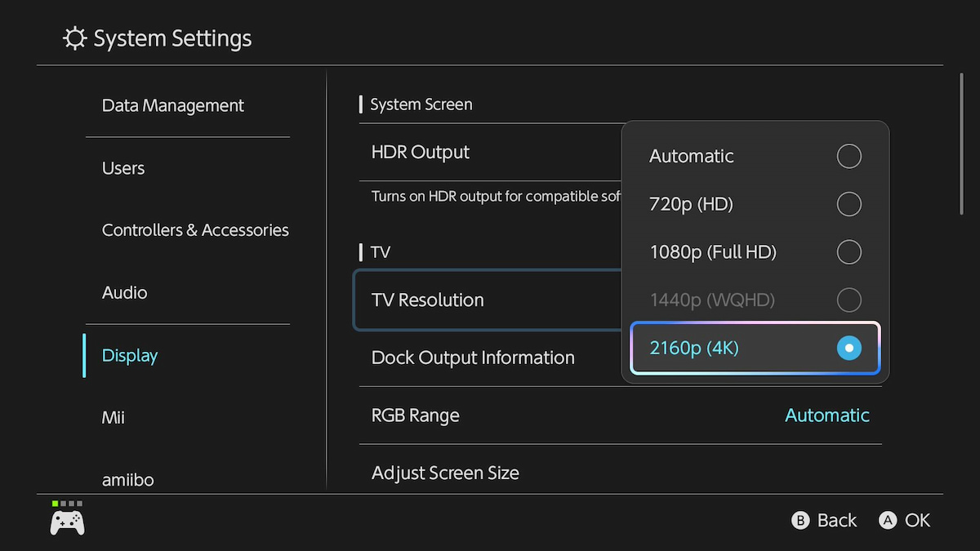Open Controllers & Accessories settings
This screenshot has width=980, height=551.
click(x=195, y=230)
